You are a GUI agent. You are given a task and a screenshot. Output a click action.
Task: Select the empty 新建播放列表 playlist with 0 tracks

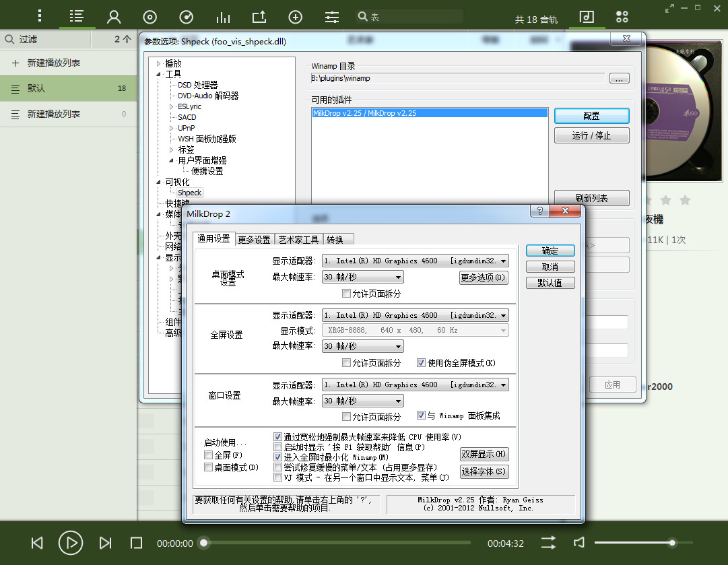point(68,114)
